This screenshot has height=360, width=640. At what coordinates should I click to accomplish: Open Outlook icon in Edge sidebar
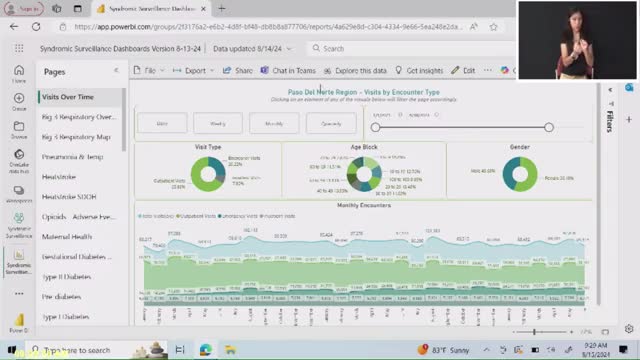tap(629, 87)
